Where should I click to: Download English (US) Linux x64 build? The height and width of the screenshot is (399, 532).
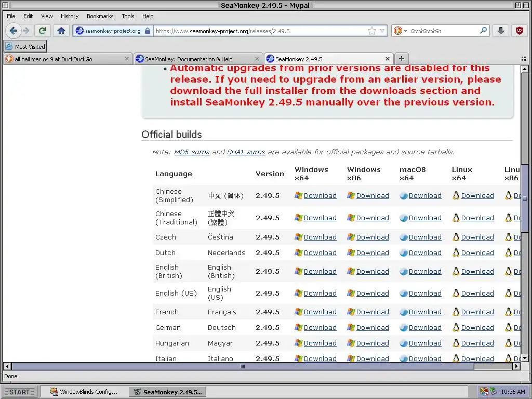pos(477,294)
